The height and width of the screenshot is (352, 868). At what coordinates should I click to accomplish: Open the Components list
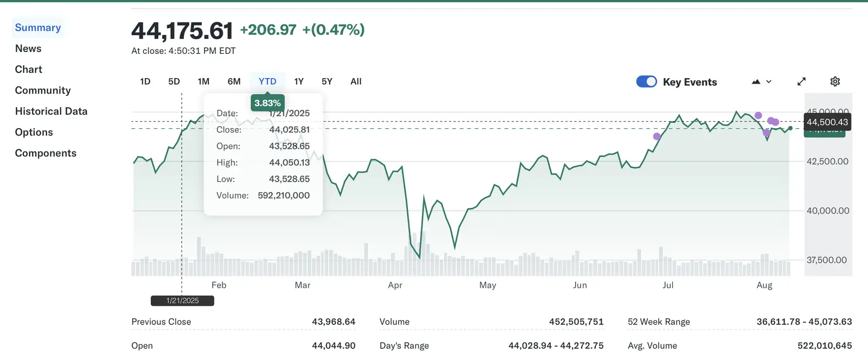click(x=46, y=153)
